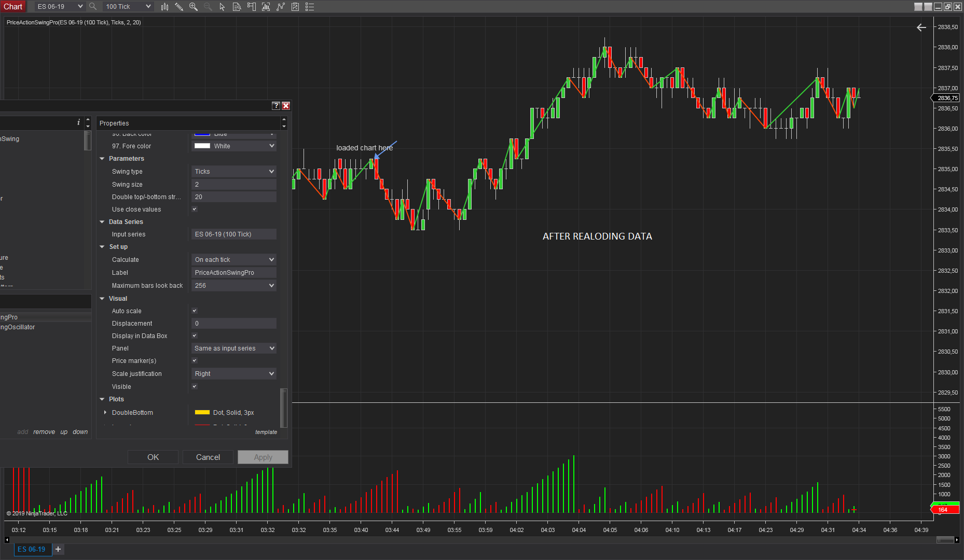The height and width of the screenshot is (560, 964).
Task: Click the Label text field
Action: [234, 273]
